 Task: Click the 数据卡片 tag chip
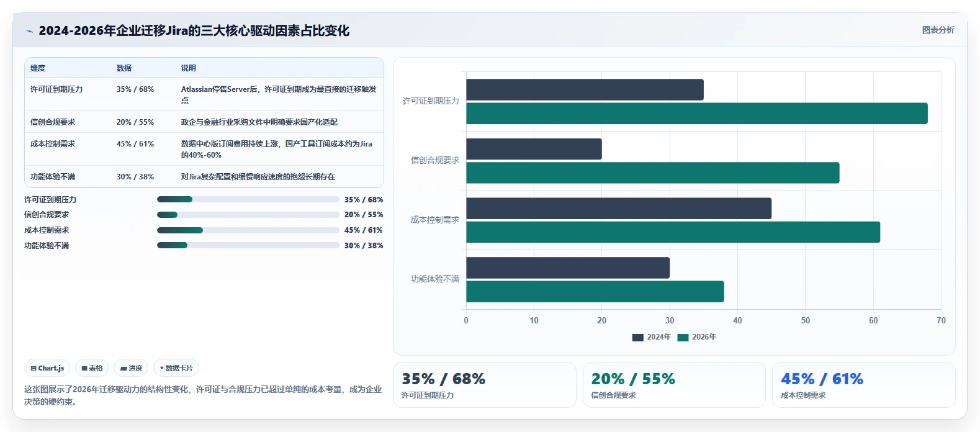click(176, 368)
